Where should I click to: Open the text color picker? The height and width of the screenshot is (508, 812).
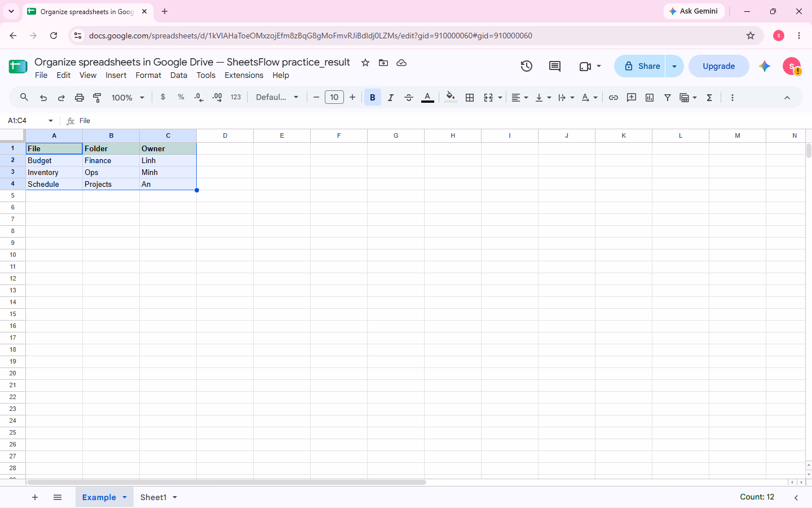click(427, 98)
